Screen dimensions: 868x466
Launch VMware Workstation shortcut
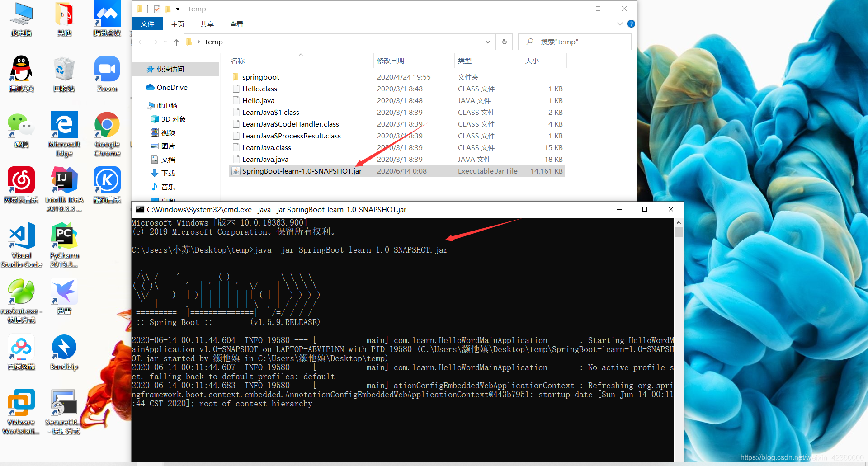point(21,412)
